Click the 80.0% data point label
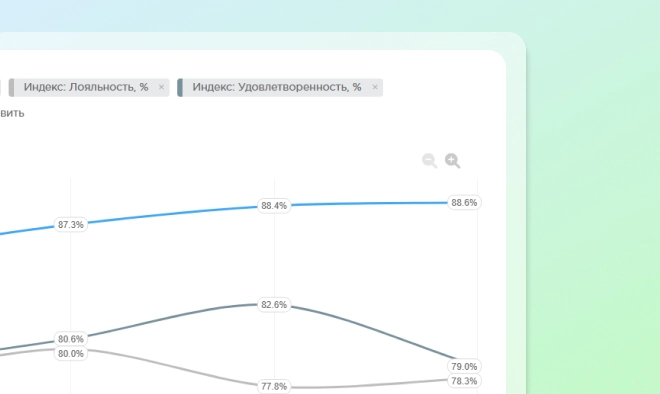Screen dimensions: 660x394 click(71, 354)
